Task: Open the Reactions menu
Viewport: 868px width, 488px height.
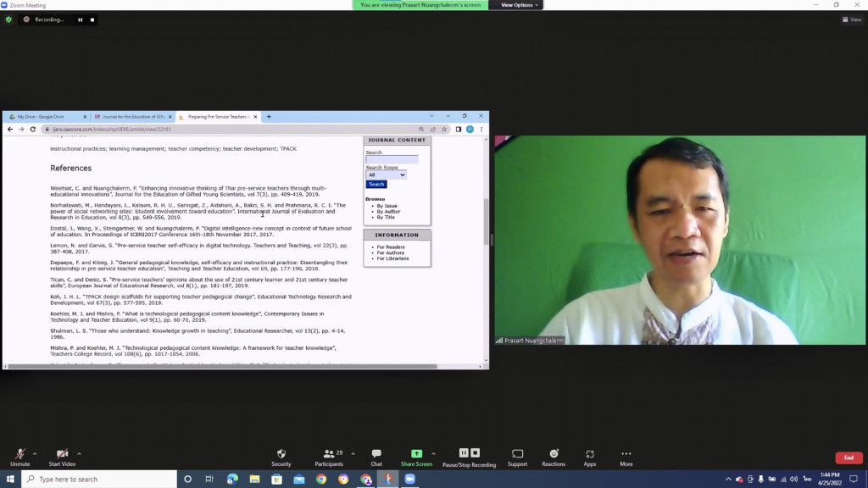Action: [554, 455]
